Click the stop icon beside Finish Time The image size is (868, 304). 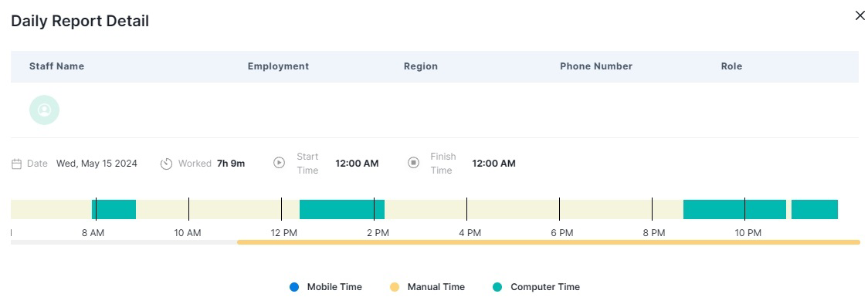point(413,163)
